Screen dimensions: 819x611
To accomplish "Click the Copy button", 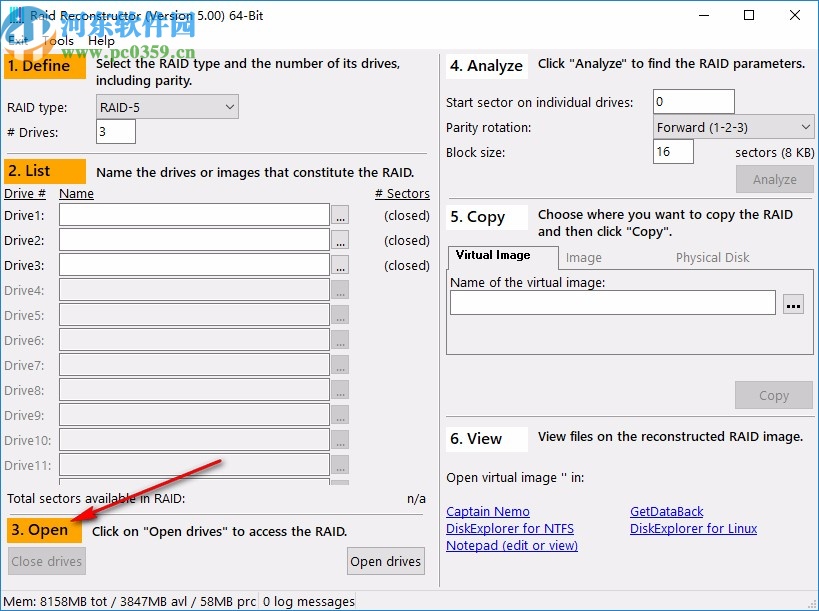I will click(774, 395).
